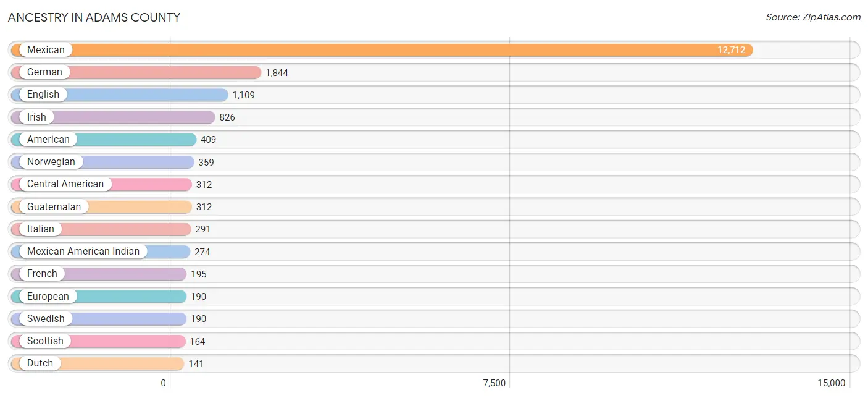Select the European ancestry label
The image size is (868, 398).
pos(48,297)
